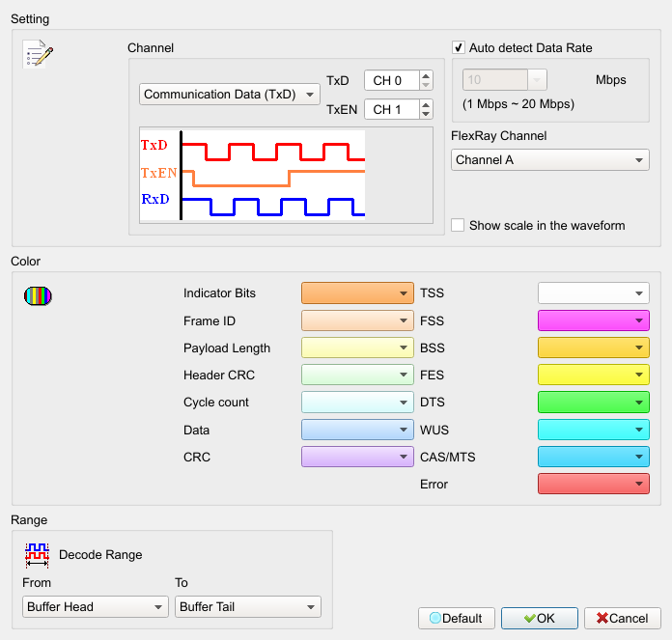The image size is (672, 640).
Task: Open the Communication Data (TxD) dropdown
Action: [229, 95]
